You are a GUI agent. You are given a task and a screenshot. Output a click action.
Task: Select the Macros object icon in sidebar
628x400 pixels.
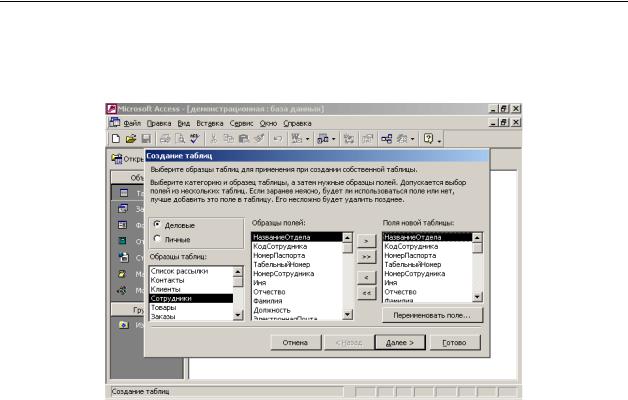[x=122, y=274]
